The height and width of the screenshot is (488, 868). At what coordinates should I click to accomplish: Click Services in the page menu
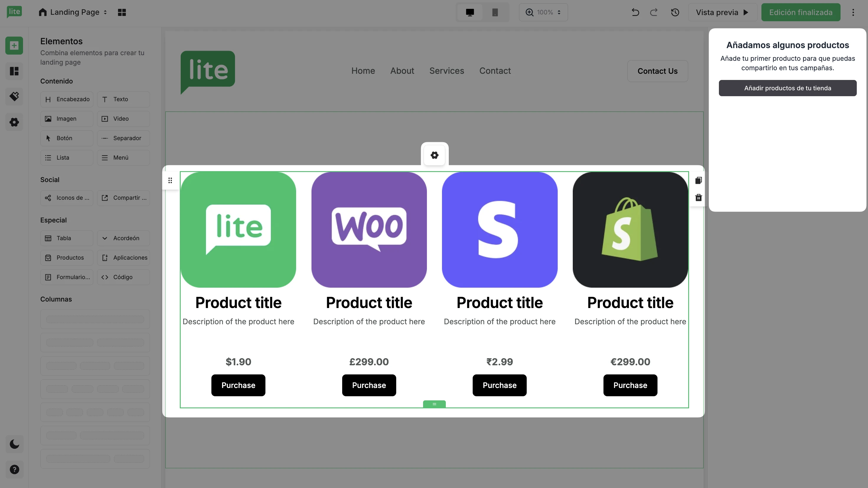(x=446, y=71)
